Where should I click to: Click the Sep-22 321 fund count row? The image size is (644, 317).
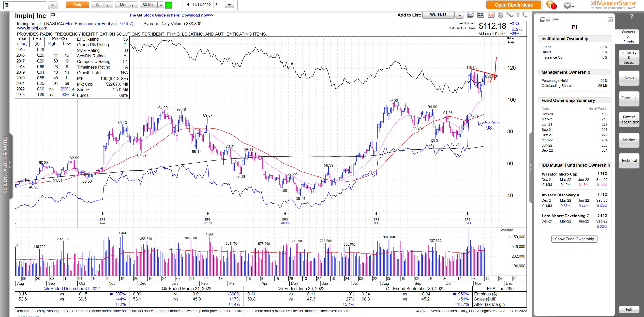pos(574,151)
